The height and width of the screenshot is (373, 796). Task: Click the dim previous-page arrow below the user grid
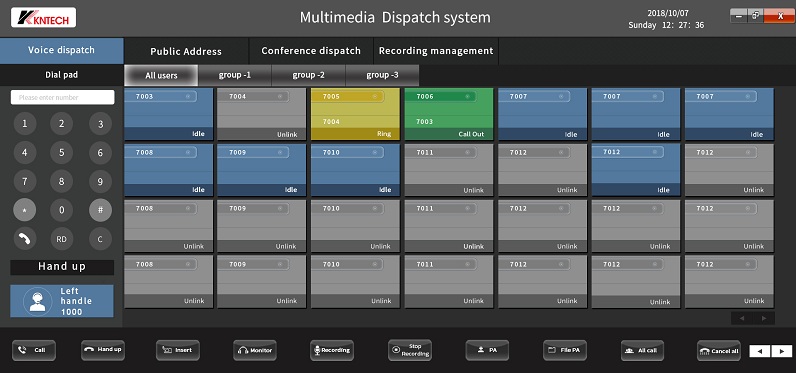[x=742, y=318]
